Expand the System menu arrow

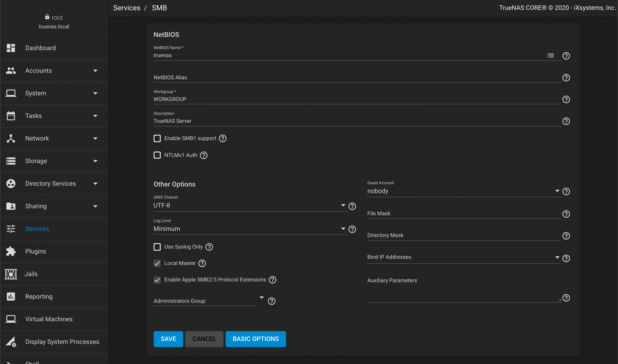point(95,93)
